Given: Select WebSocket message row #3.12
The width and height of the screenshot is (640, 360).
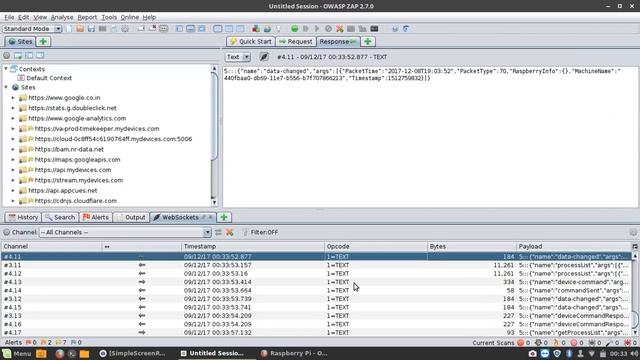Looking at the screenshot, I should pos(316,299).
